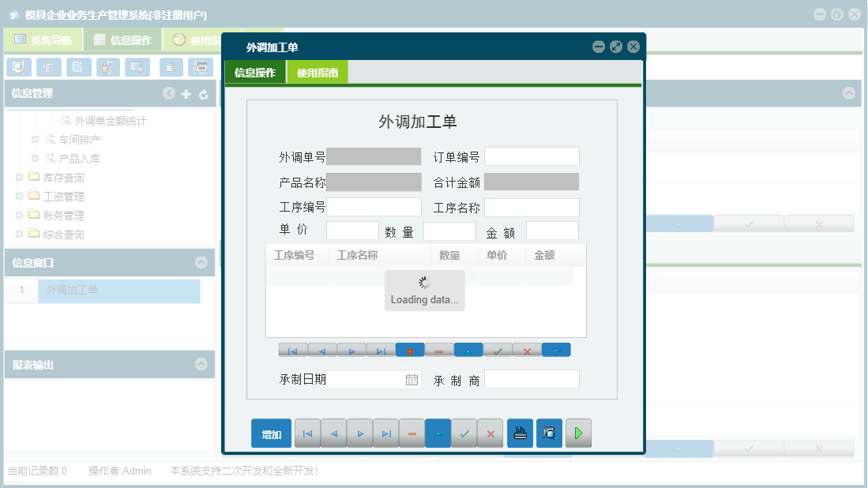Open dialog's 使用指南 tab
The height and width of the screenshot is (488, 868).
click(318, 73)
